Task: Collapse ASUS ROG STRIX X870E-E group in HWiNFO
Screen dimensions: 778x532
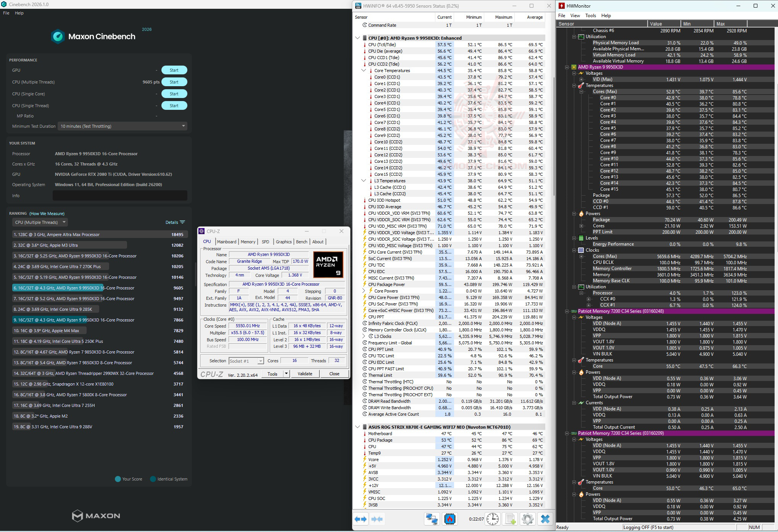Action: 358,427
